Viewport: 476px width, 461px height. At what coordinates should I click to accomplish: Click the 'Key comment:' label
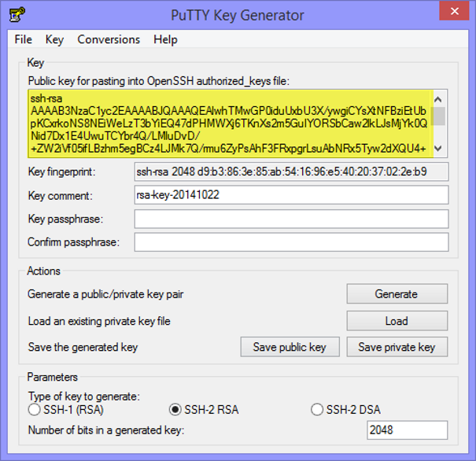(x=60, y=195)
